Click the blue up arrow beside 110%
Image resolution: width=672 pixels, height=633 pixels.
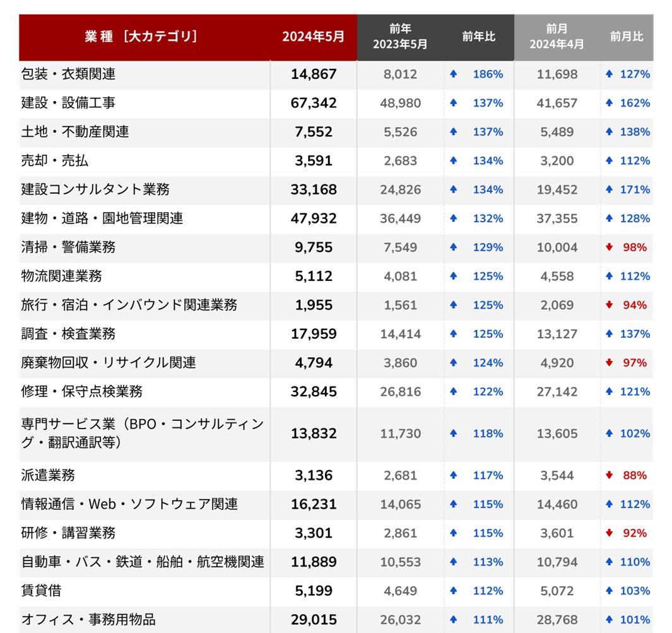609,562
